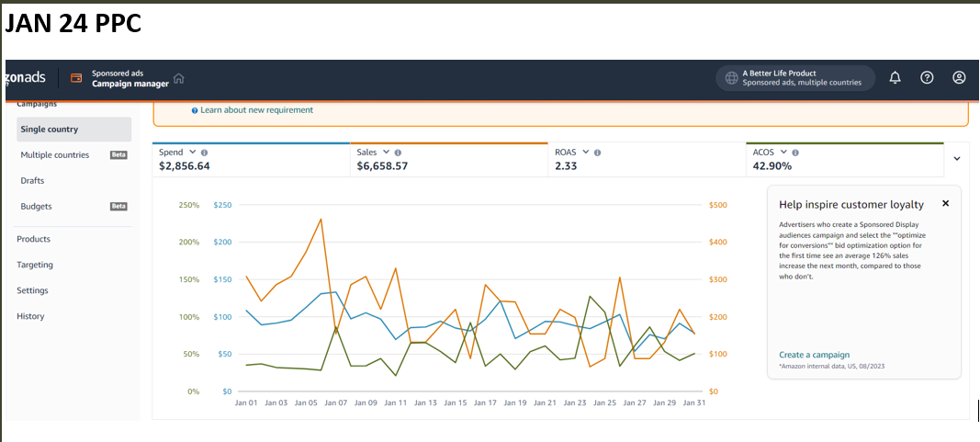
Task: Click the info icon next to Sales
Action: tap(398, 153)
